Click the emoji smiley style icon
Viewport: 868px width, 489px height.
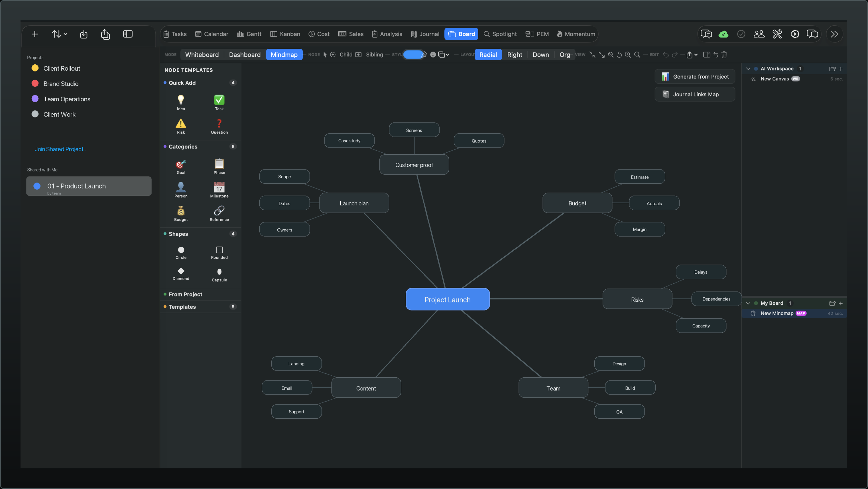[433, 54]
